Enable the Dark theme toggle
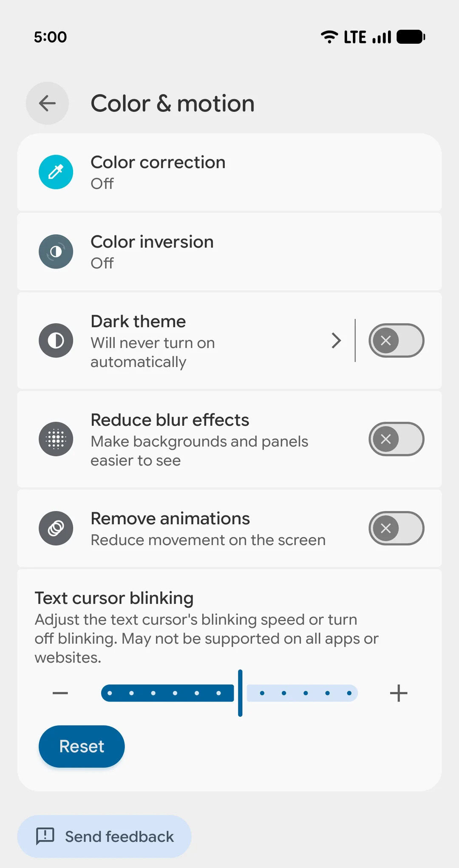The height and width of the screenshot is (868, 459). click(396, 340)
